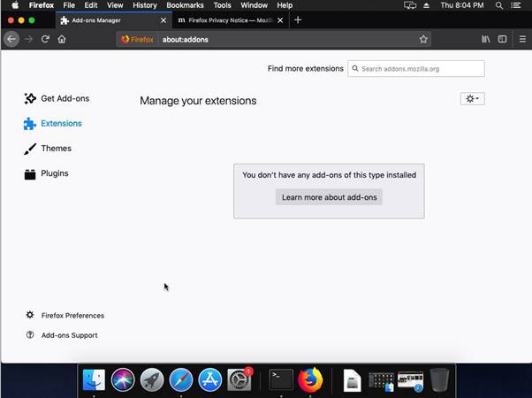Launch Terminal from the Dock
The width and height of the screenshot is (532, 398).
281,379
